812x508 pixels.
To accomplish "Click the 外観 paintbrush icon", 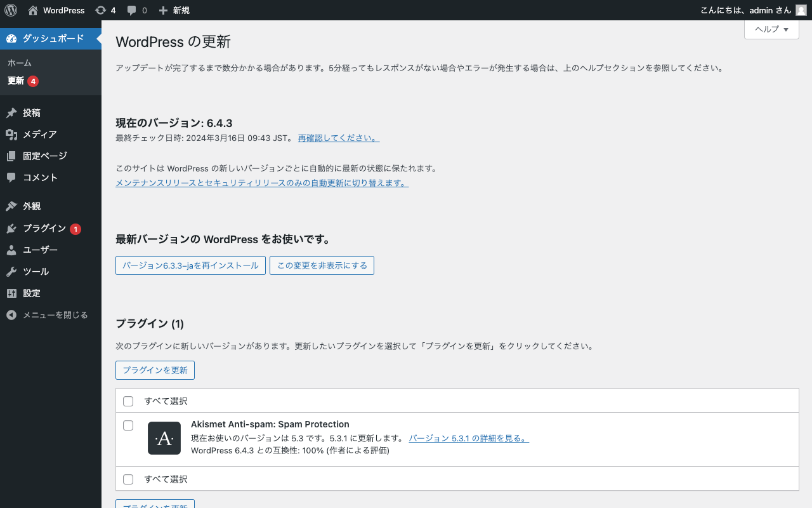I will (x=11, y=206).
